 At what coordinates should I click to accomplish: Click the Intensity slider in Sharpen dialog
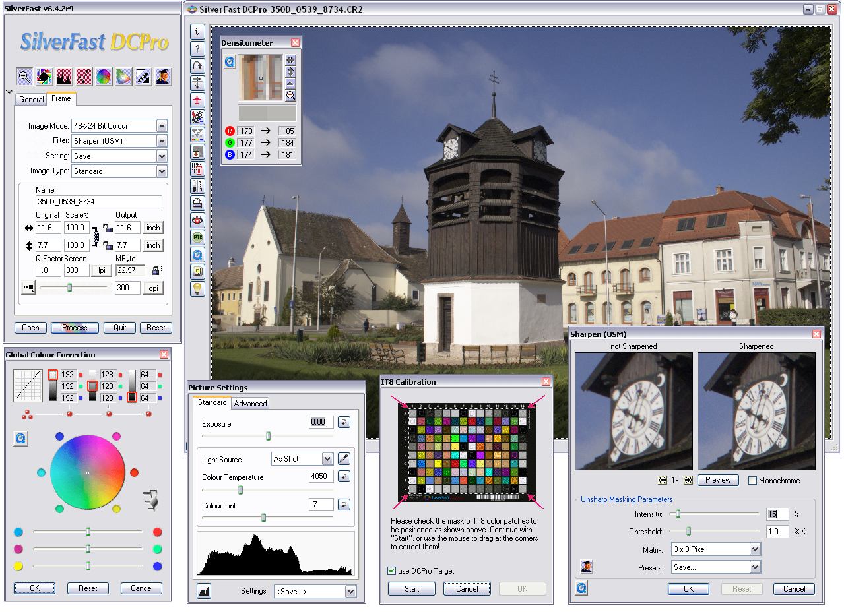tap(714, 514)
